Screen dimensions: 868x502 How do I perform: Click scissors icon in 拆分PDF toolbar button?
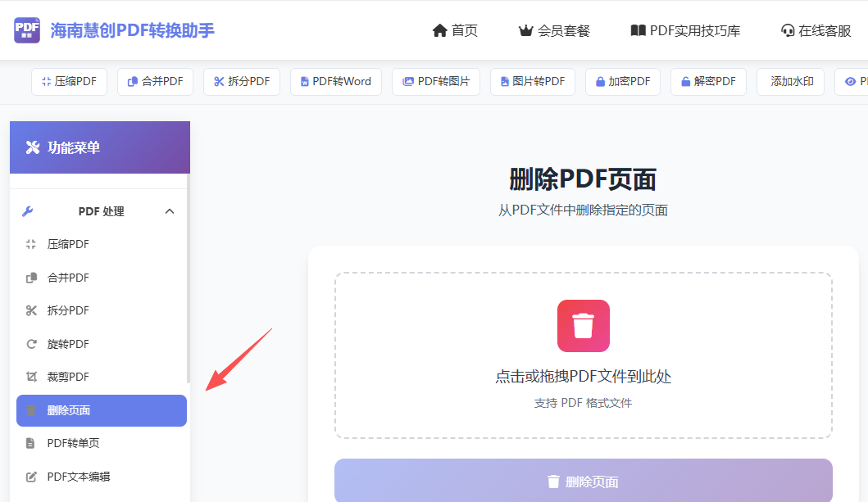(219, 82)
